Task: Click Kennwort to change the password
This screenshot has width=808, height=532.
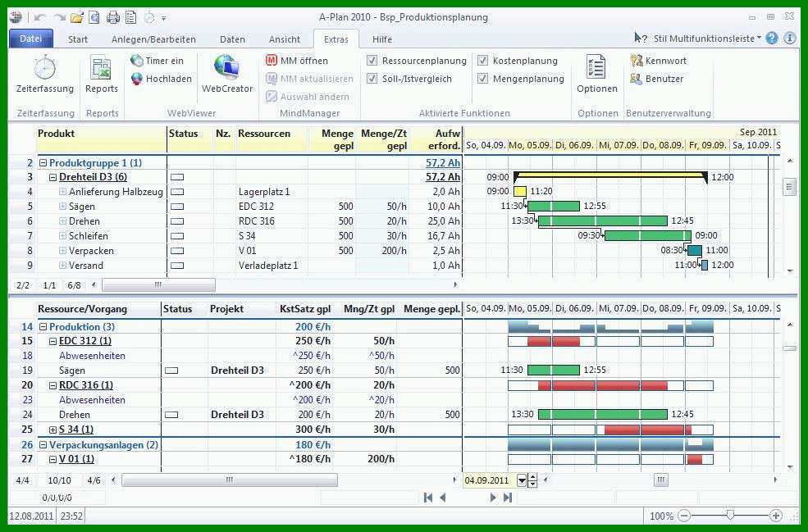Action: [x=659, y=61]
